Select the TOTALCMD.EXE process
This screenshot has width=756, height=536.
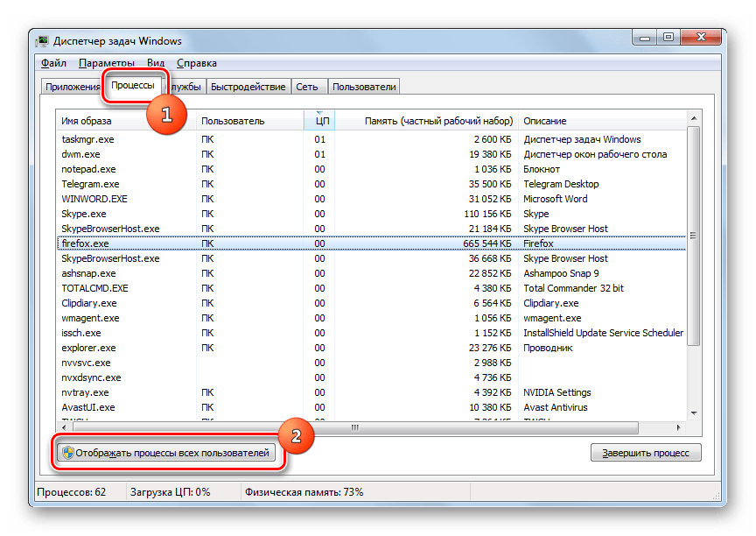coord(371,288)
